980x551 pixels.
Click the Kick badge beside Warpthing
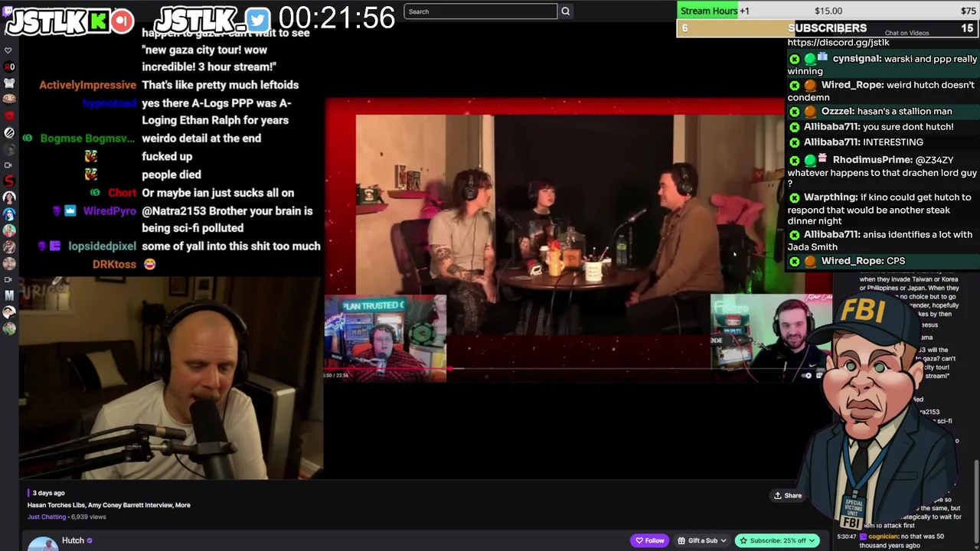pos(794,197)
